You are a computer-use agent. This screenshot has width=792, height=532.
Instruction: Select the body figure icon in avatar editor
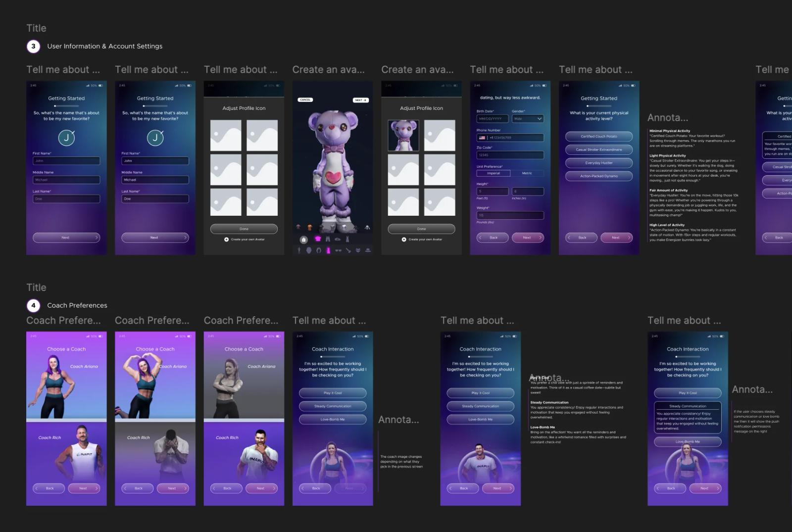[299, 250]
